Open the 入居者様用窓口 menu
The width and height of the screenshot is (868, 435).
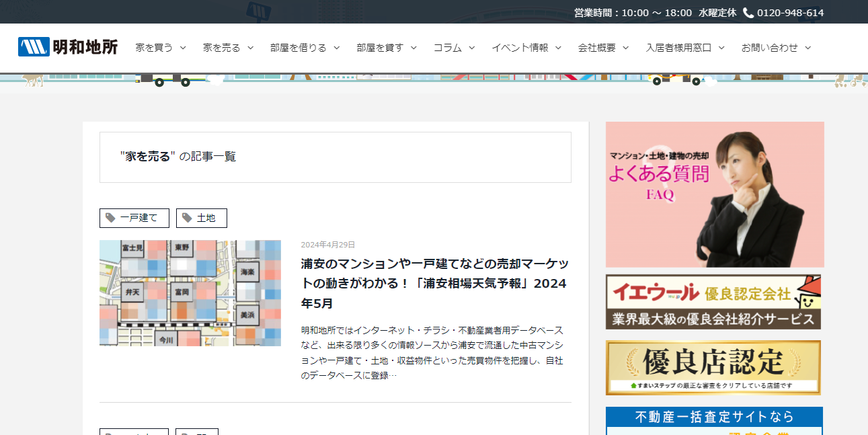pos(678,48)
